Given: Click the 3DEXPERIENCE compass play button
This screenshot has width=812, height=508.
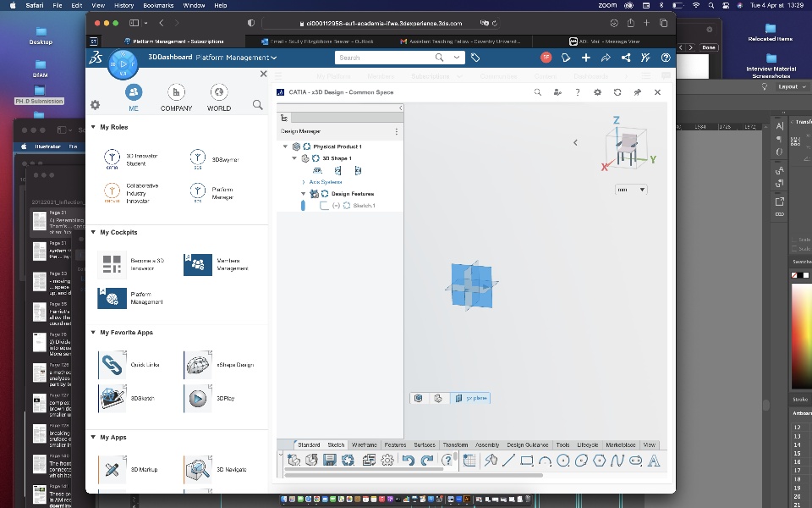Looking at the screenshot, I should point(123,64).
